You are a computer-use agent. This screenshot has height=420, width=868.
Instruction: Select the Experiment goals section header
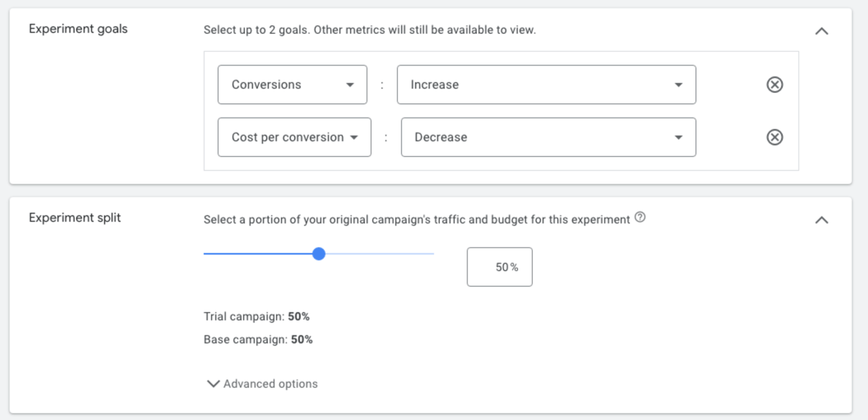click(x=77, y=28)
